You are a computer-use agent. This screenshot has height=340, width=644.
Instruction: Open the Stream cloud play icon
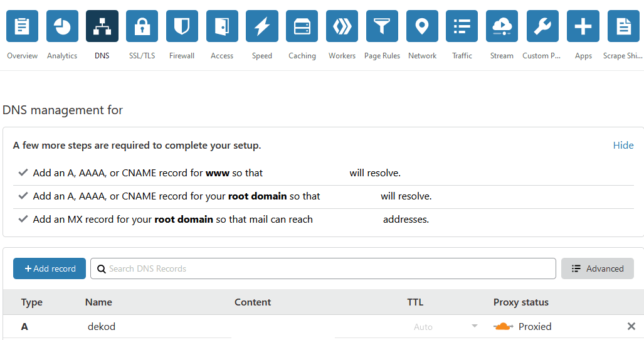coord(502,26)
